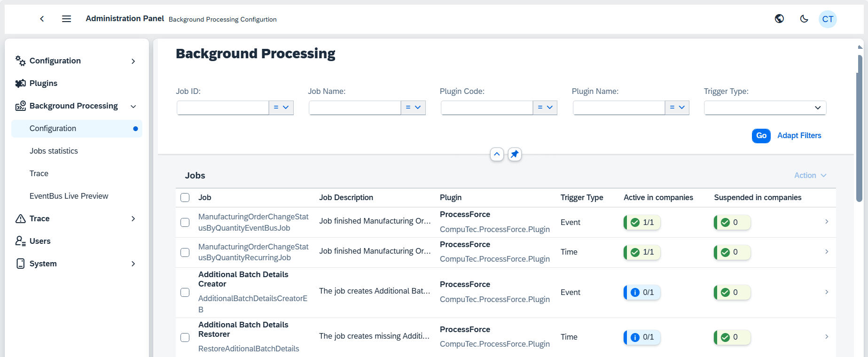The image size is (868, 357).
Task: Pin the filter bar with pin icon
Action: 515,154
